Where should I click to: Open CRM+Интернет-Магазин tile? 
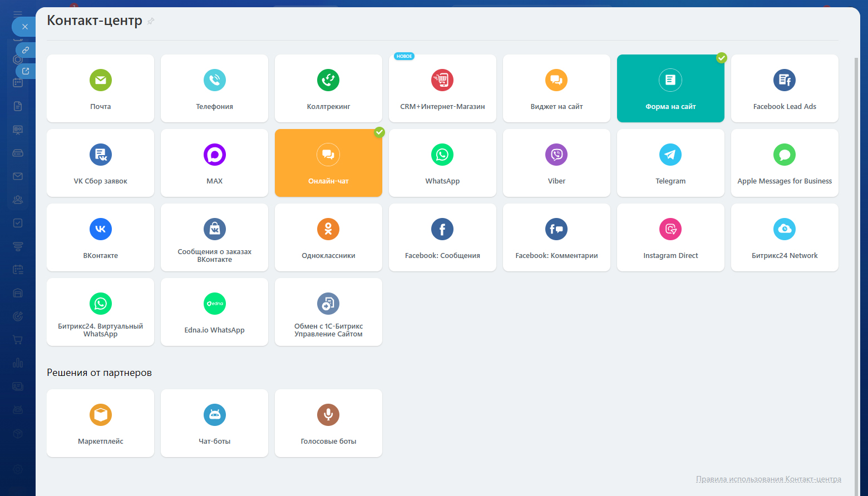point(442,88)
